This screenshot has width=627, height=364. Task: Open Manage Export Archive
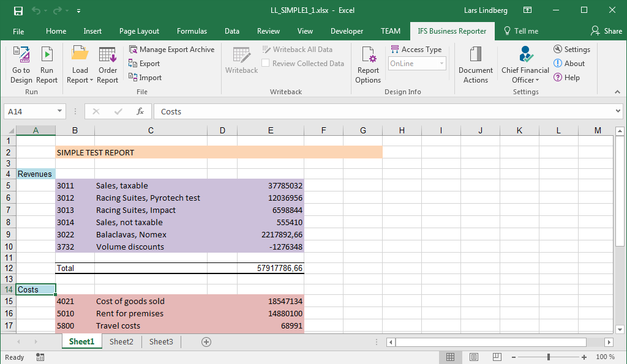pos(172,50)
